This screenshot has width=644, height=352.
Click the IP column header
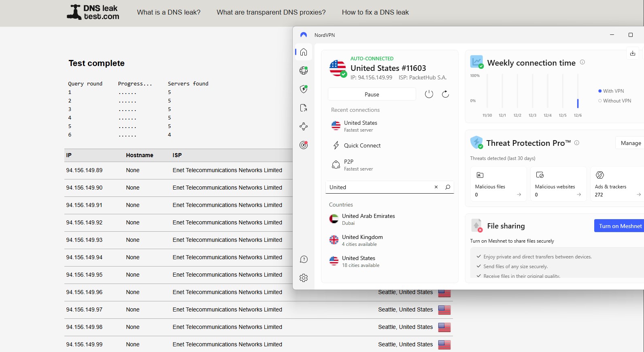click(69, 155)
